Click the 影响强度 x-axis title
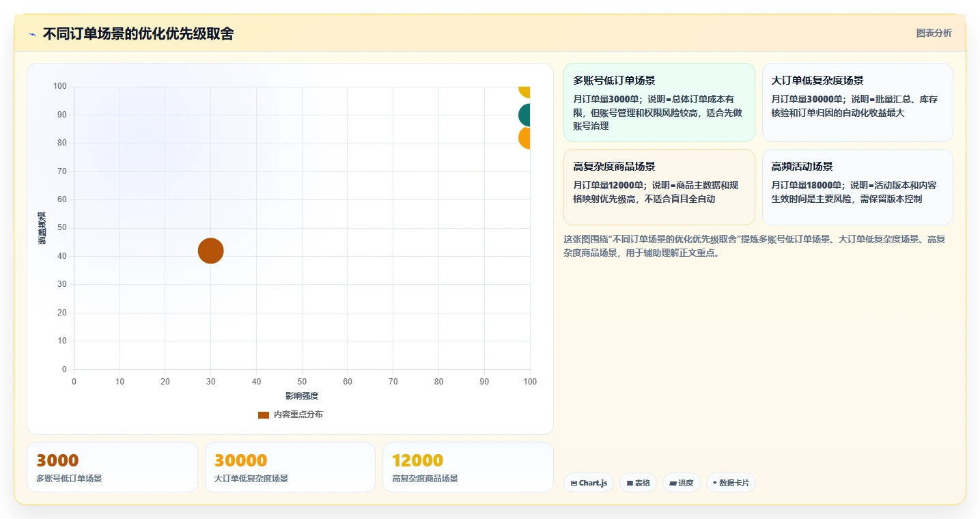Screen dimensions: 980x519 [302, 396]
